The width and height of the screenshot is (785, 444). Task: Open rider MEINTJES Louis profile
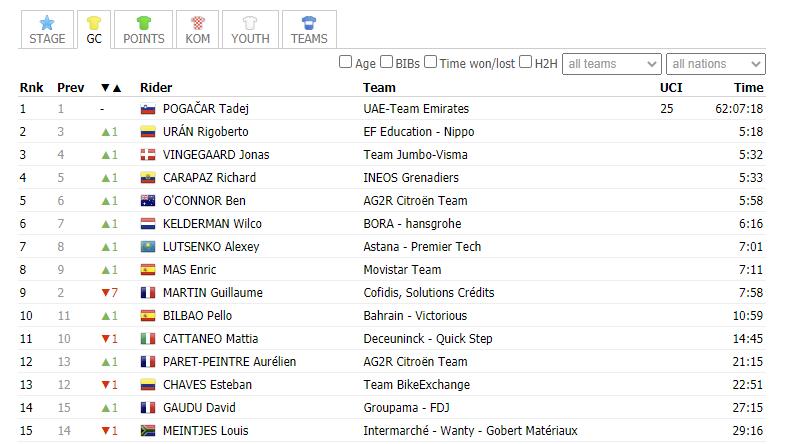(x=205, y=430)
